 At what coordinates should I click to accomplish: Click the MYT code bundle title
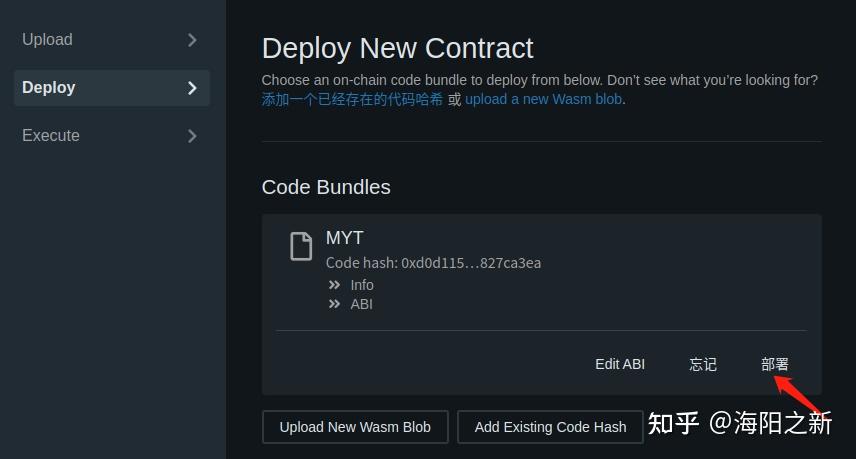344,238
